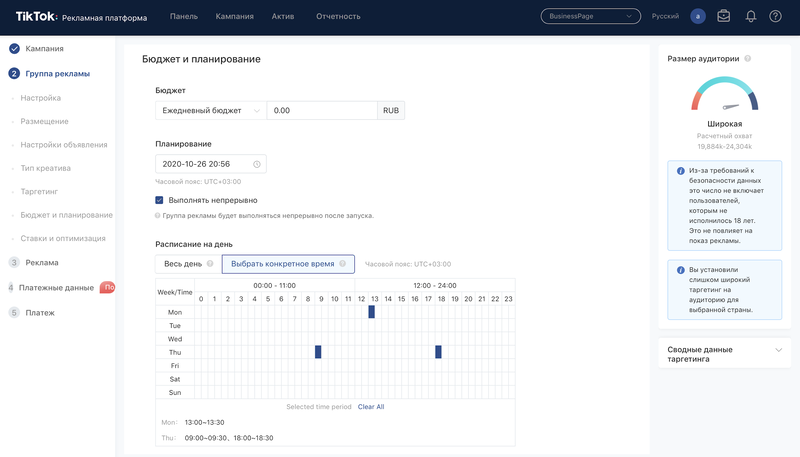
Task: Go to the Актив menu
Action: pos(283,16)
